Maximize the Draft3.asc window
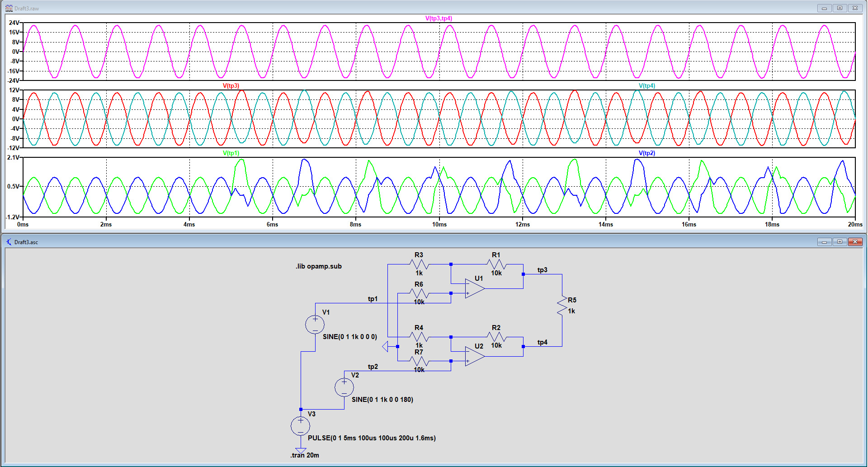This screenshot has height=467, width=868. click(840, 242)
